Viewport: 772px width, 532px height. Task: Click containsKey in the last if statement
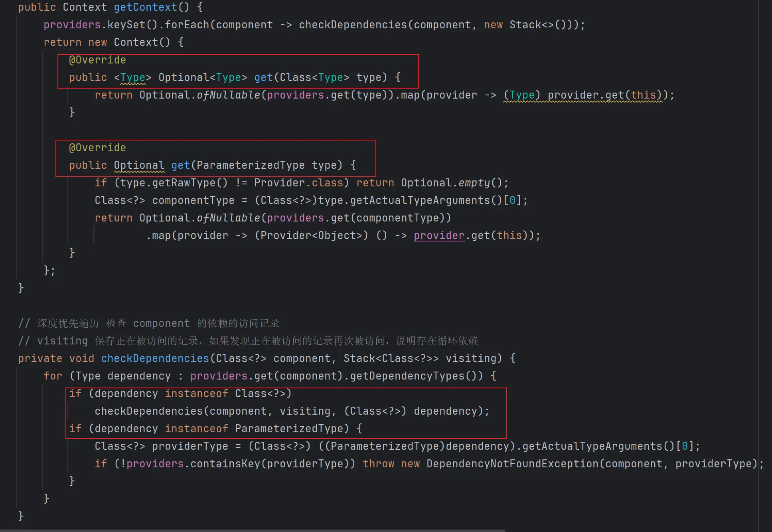(225, 464)
